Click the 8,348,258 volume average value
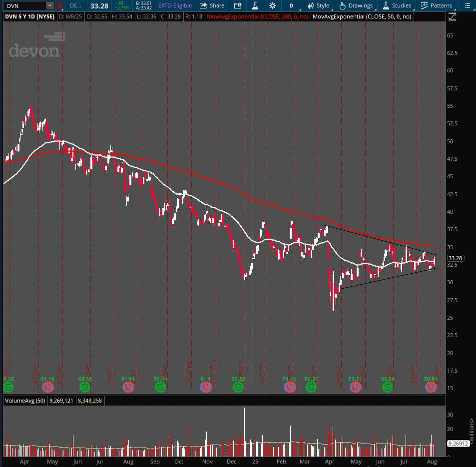Image resolution: width=476 pixels, height=467 pixels. tap(90, 401)
